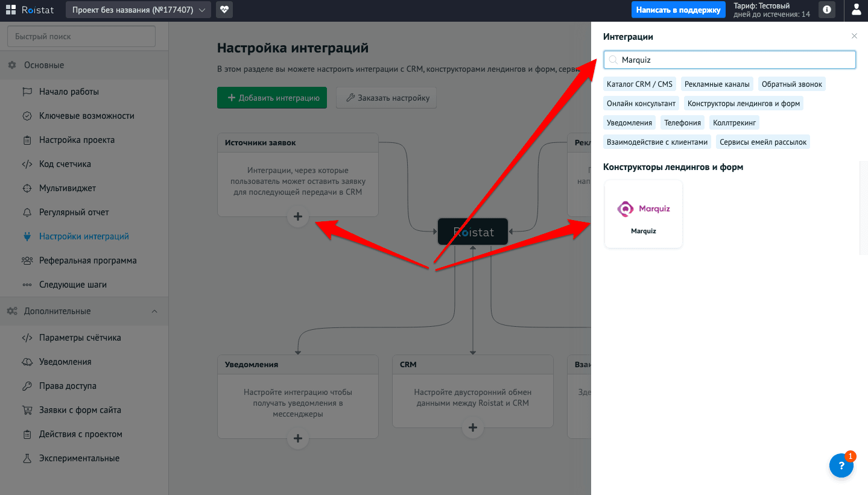Click the Roistat center node in diagram
Screen dimensions: 868x495
tap(473, 232)
